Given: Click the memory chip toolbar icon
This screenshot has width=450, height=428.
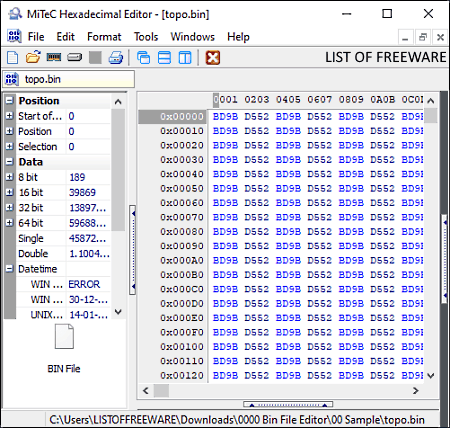Looking at the screenshot, I should [54, 58].
